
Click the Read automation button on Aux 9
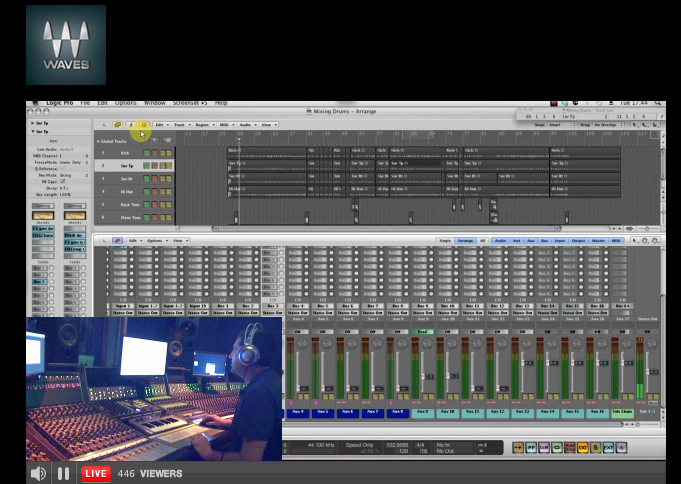[423, 332]
